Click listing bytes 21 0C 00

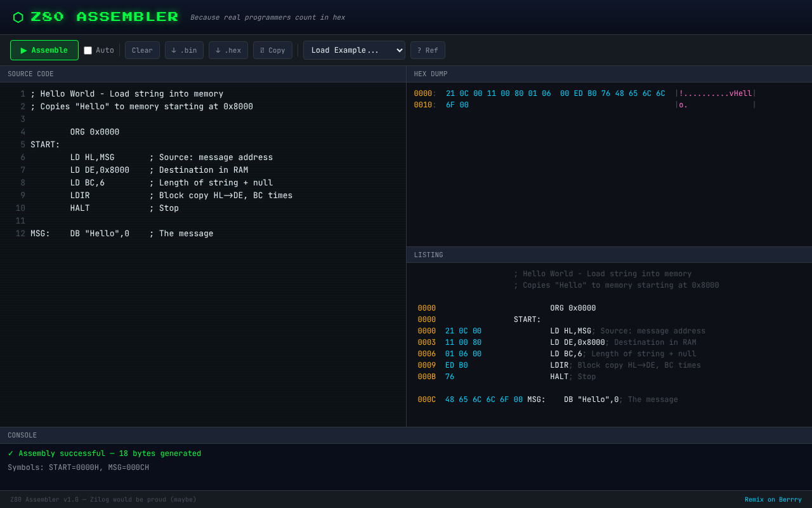coord(463,331)
